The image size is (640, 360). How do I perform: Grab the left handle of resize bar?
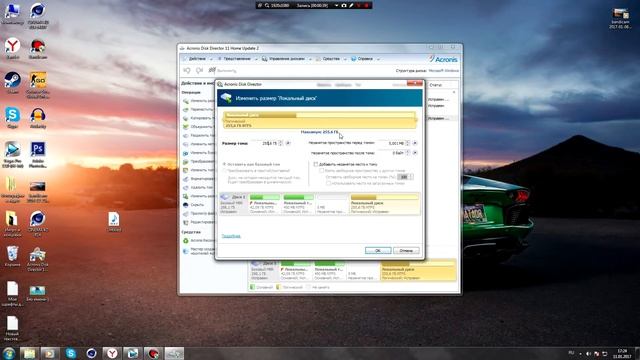click(223, 120)
